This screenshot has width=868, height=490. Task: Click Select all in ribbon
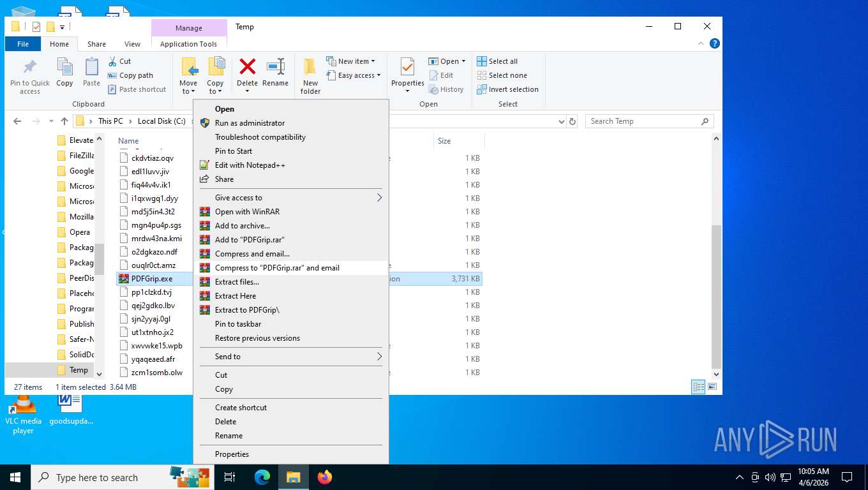pos(497,61)
